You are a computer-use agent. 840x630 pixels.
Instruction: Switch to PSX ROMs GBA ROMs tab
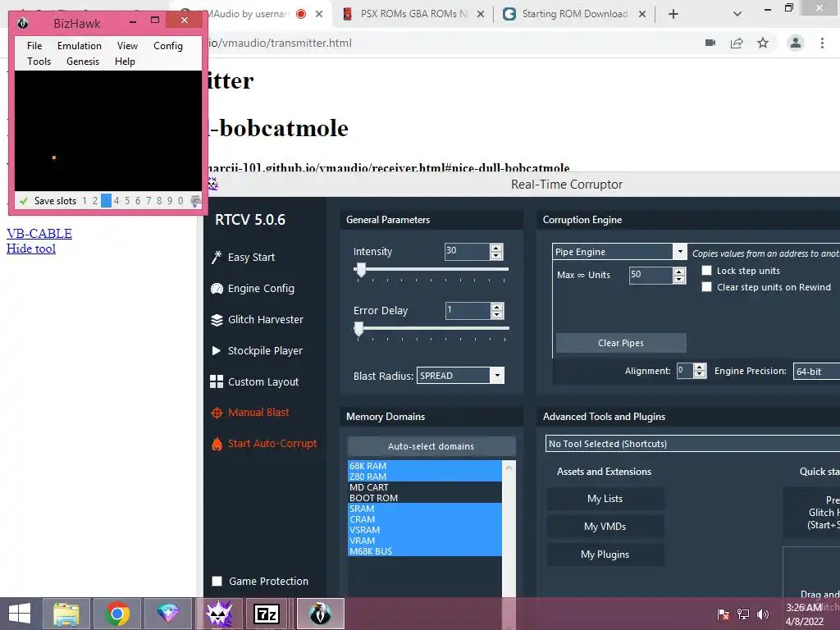coord(413,14)
